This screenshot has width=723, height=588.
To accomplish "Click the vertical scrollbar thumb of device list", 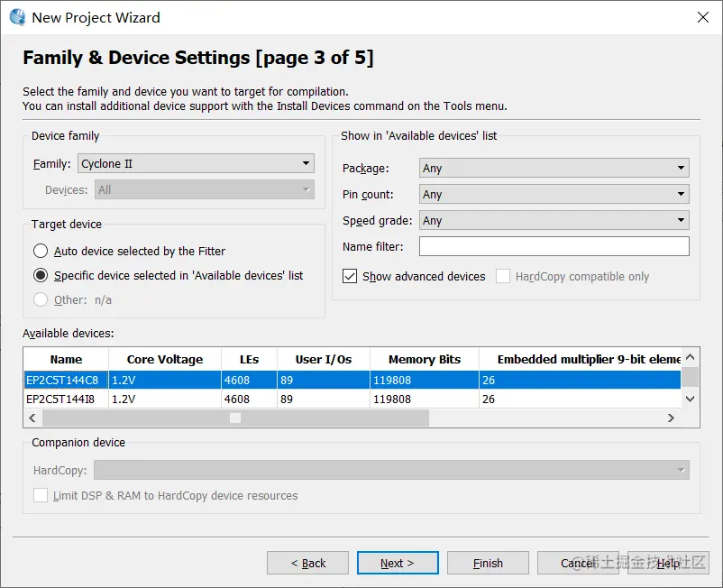I will pos(691,377).
